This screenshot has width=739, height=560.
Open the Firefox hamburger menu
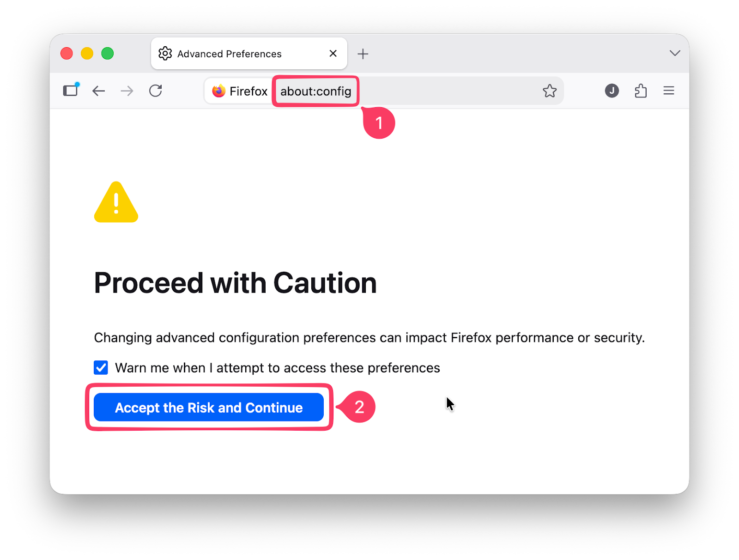(669, 91)
